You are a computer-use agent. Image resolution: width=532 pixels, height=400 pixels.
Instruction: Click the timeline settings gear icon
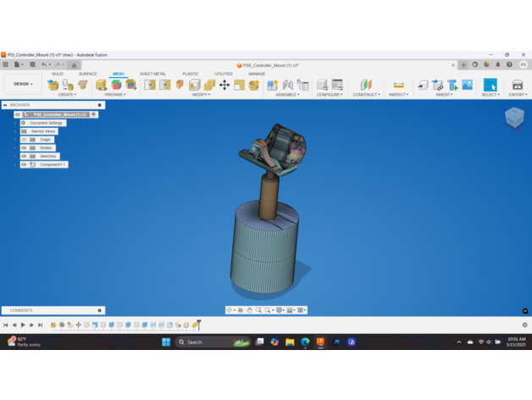pyautogui.click(x=524, y=325)
